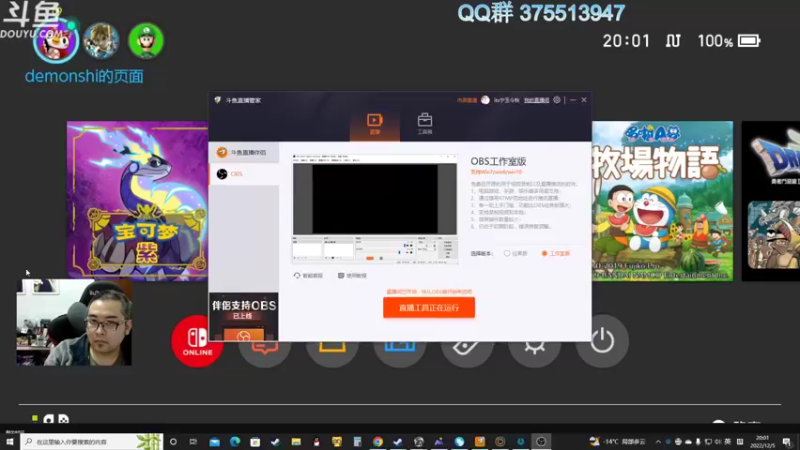Viewport: 800px width, 450px height.
Task: Select the Link user avatar
Action: [x=102, y=41]
